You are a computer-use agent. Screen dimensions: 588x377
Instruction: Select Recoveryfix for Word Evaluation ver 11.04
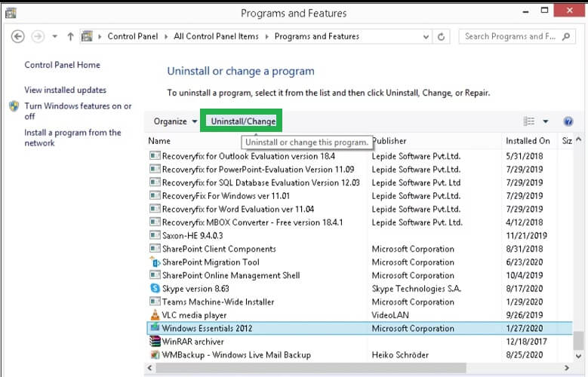pos(238,209)
